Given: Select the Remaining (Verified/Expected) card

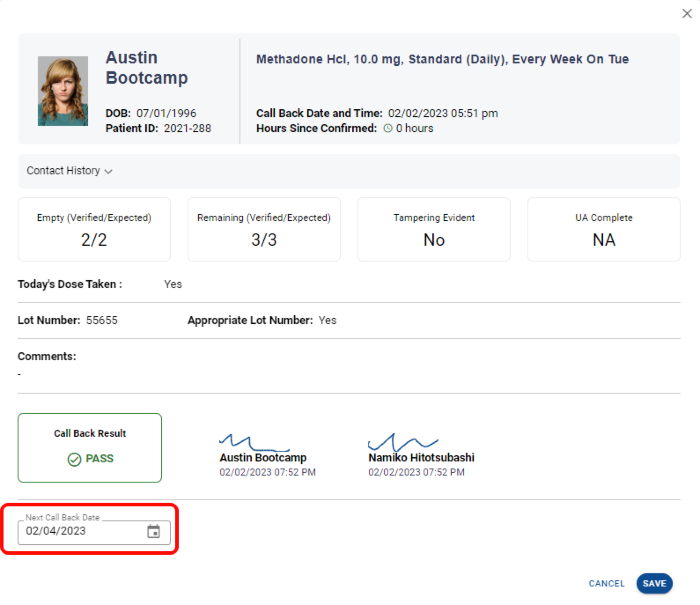Looking at the screenshot, I should click(x=264, y=229).
